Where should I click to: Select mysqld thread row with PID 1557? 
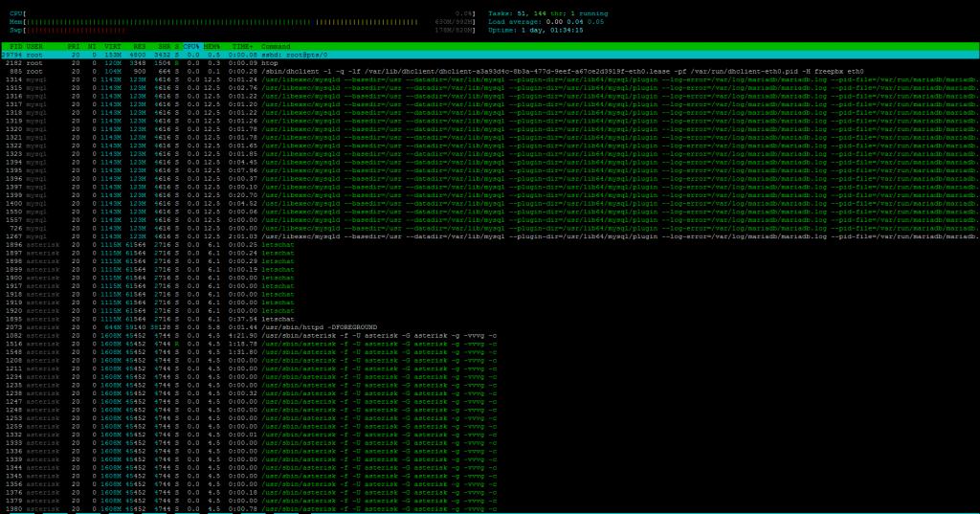click(x=490, y=220)
